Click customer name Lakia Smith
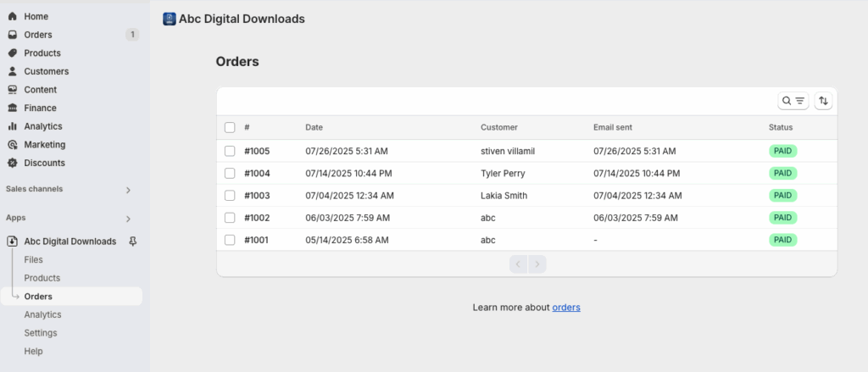868x372 pixels. click(504, 196)
